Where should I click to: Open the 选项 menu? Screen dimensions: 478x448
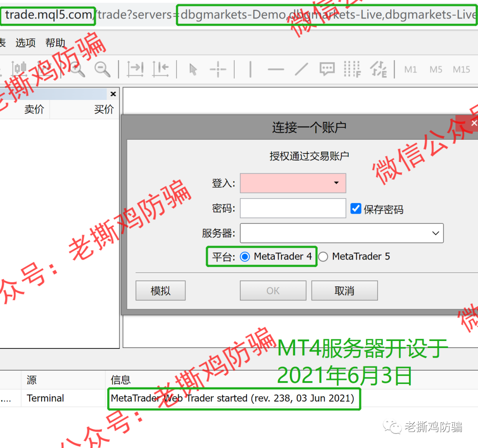[x=25, y=42]
